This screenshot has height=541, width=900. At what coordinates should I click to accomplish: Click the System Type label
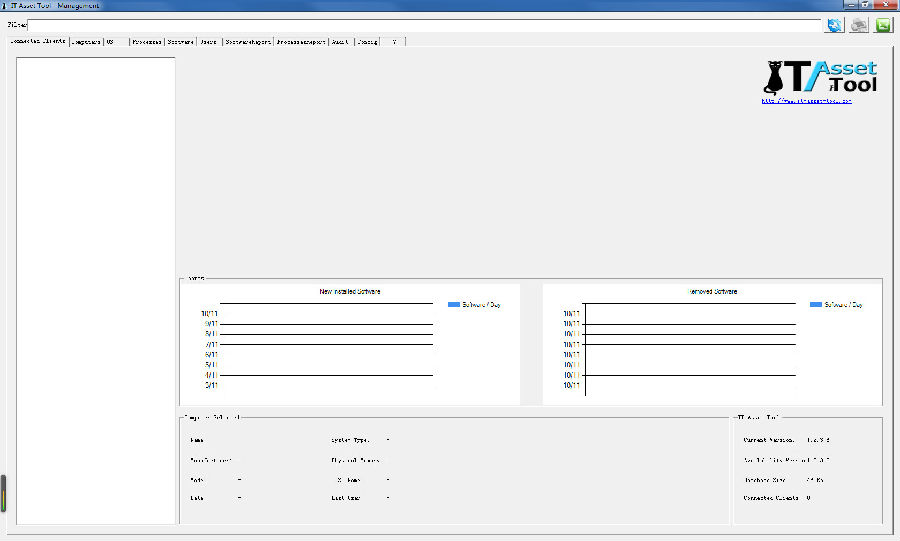350,440
